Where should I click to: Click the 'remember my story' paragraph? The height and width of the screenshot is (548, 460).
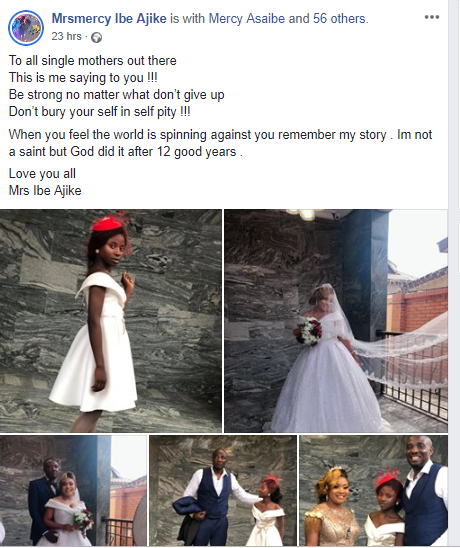point(221,143)
